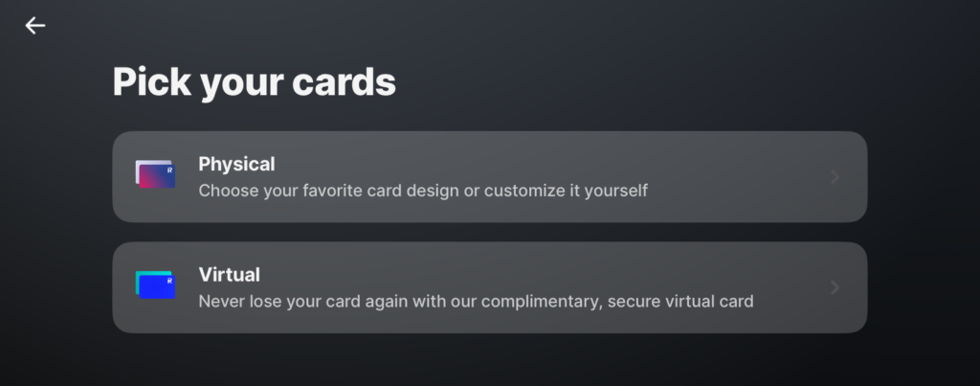Open Virtual cards via its right chevron

835,287
